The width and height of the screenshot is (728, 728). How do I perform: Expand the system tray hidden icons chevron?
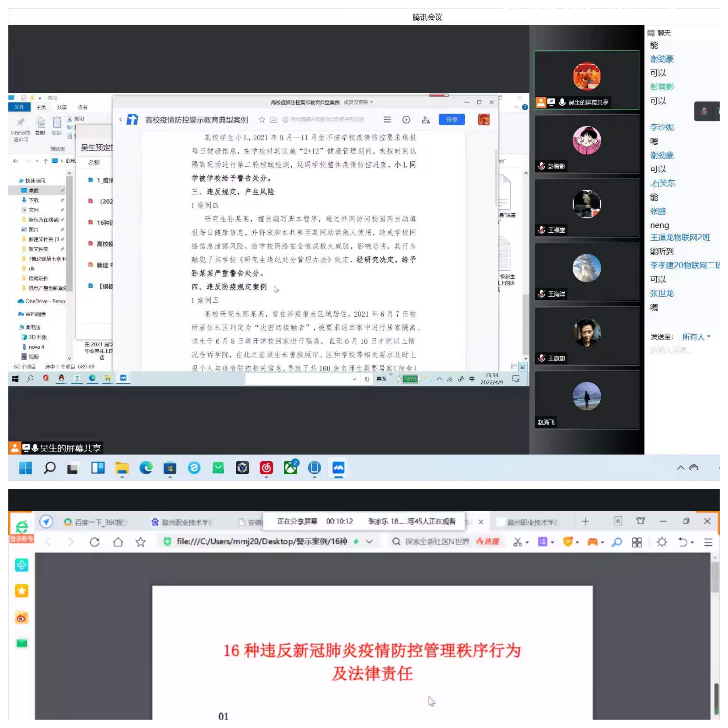click(680, 468)
